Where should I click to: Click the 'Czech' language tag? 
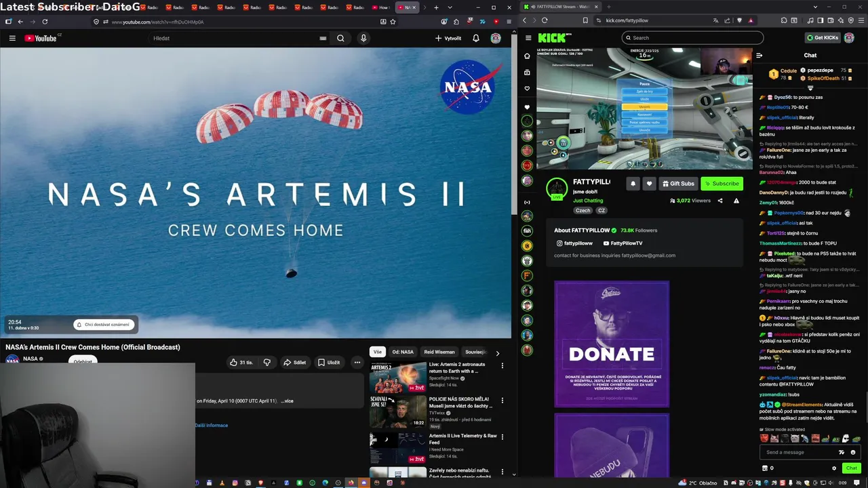[583, 211]
